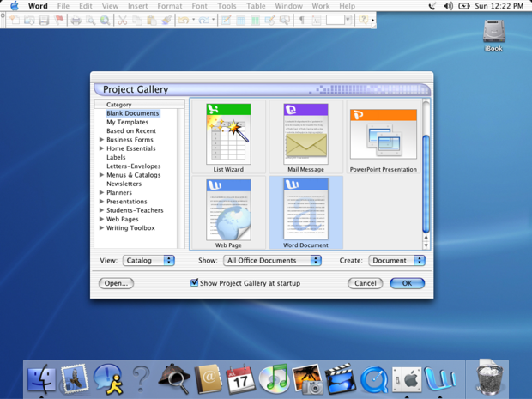The image size is (532, 399).
Task: Click the Copy toolbar icon
Action: [x=137, y=21]
